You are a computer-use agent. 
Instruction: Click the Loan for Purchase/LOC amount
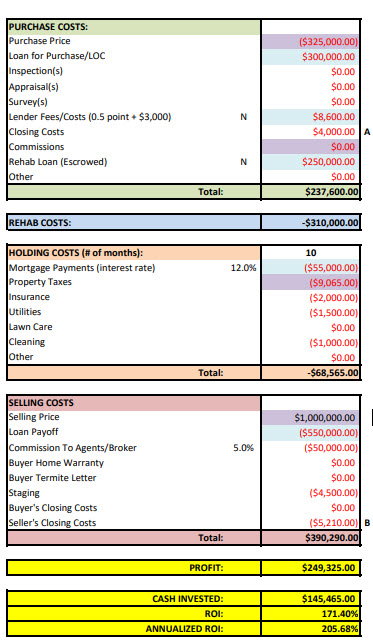coord(310,57)
